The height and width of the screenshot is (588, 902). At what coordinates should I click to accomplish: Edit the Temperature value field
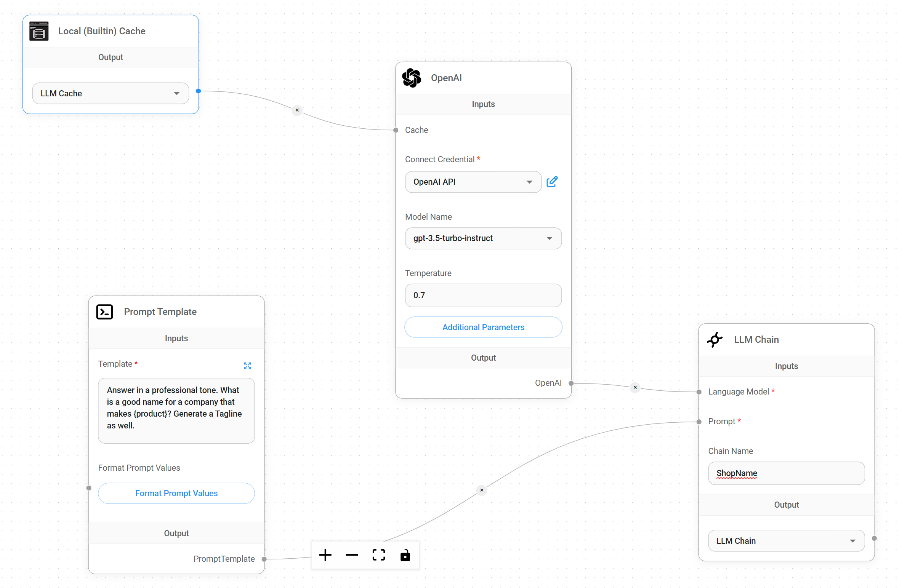click(x=483, y=295)
